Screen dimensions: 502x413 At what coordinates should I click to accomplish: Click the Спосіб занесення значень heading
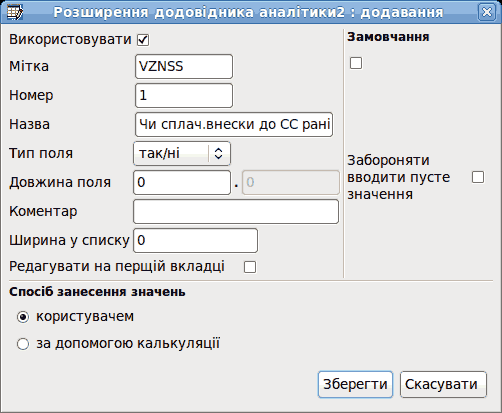pyautogui.click(x=97, y=292)
